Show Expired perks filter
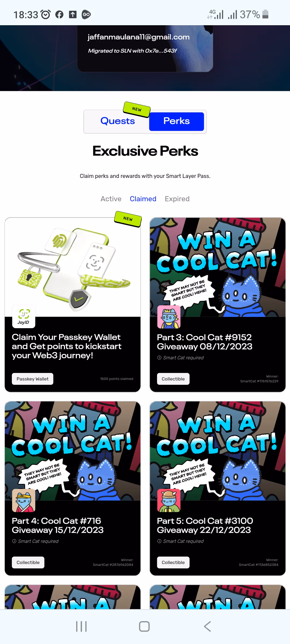290x644 pixels. coord(177,199)
